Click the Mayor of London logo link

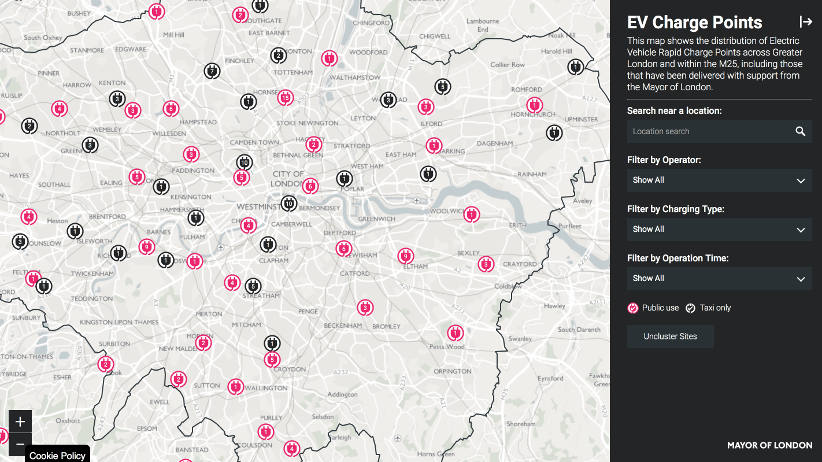pyautogui.click(x=769, y=444)
